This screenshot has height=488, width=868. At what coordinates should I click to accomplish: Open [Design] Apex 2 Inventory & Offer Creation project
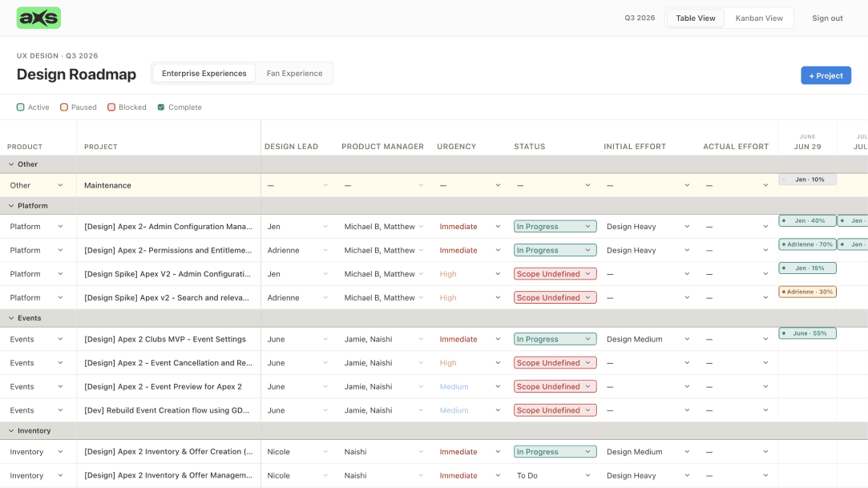click(168, 451)
